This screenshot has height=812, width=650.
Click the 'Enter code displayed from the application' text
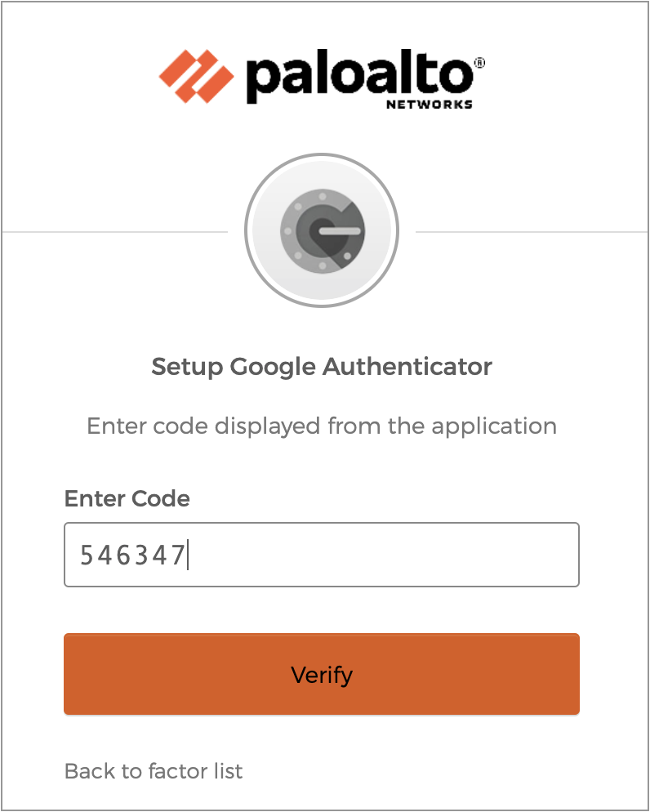tap(322, 426)
